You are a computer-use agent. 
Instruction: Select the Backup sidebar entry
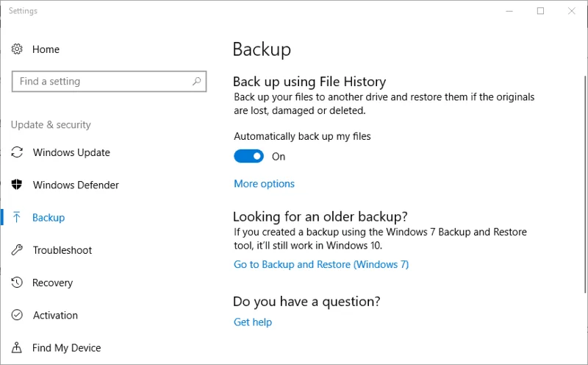click(49, 217)
